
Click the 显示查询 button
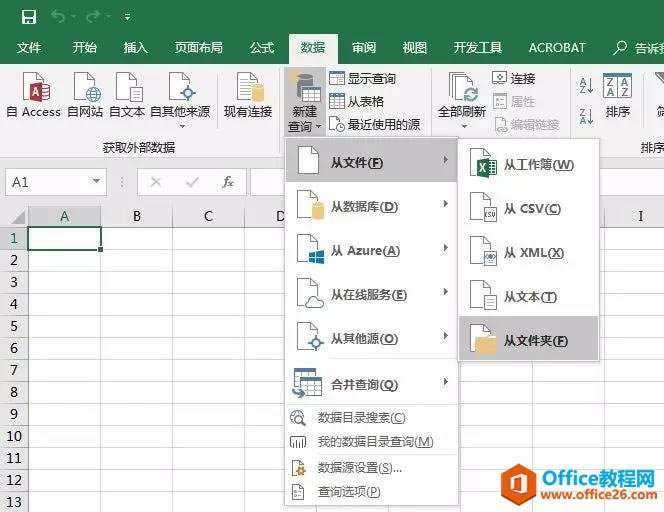(363, 78)
